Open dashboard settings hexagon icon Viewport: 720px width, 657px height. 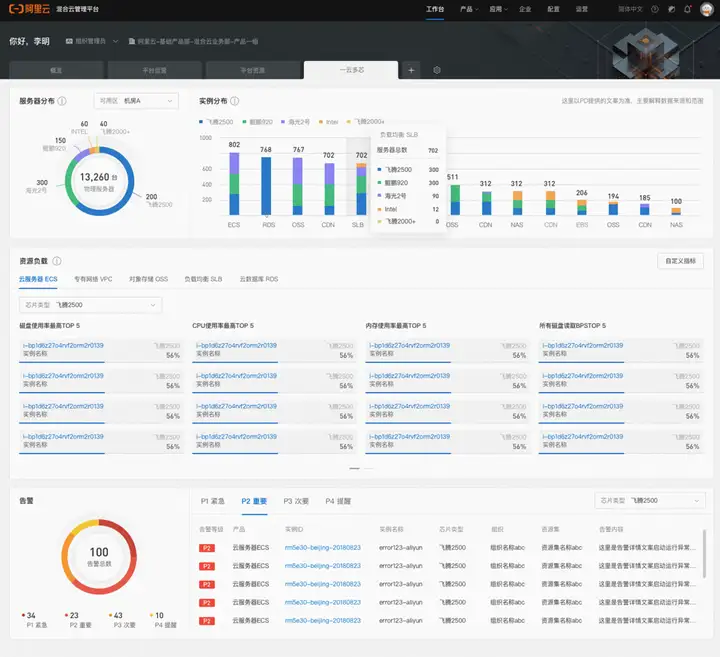tap(437, 70)
